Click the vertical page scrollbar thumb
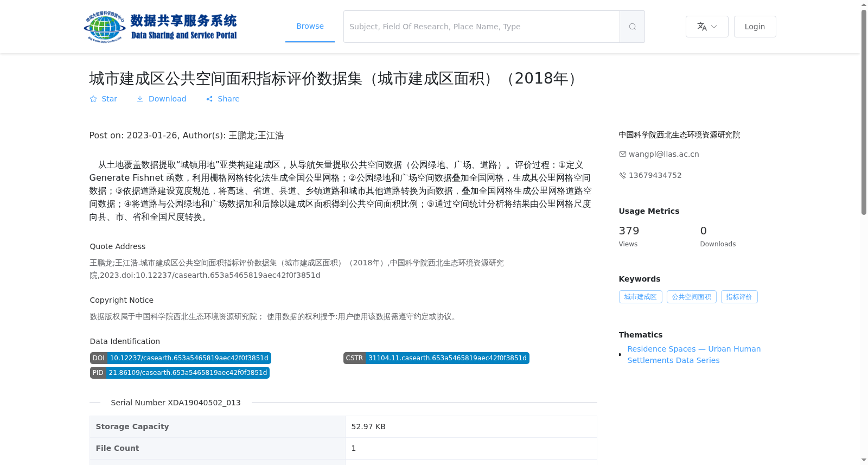This screenshot has width=868, height=465. point(864,112)
